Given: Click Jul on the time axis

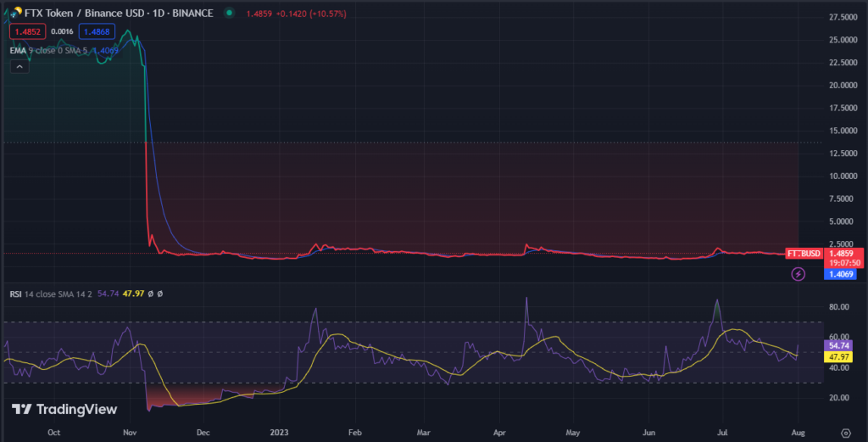Looking at the screenshot, I should [722, 433].
